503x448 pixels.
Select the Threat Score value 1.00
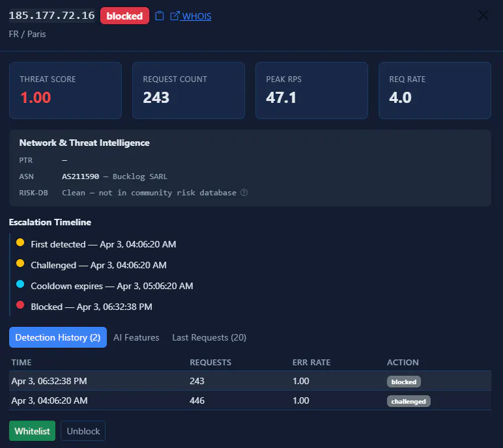tap(35, 98)
